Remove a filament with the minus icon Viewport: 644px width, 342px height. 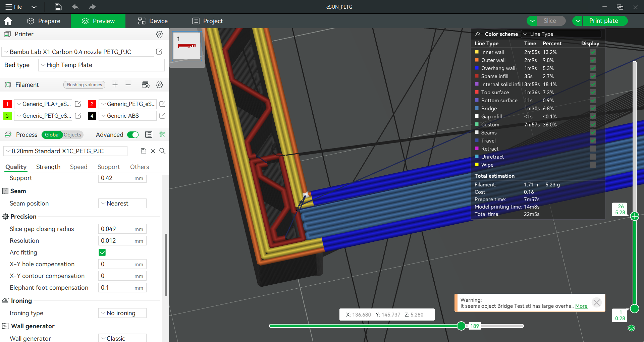coord(128,85)
